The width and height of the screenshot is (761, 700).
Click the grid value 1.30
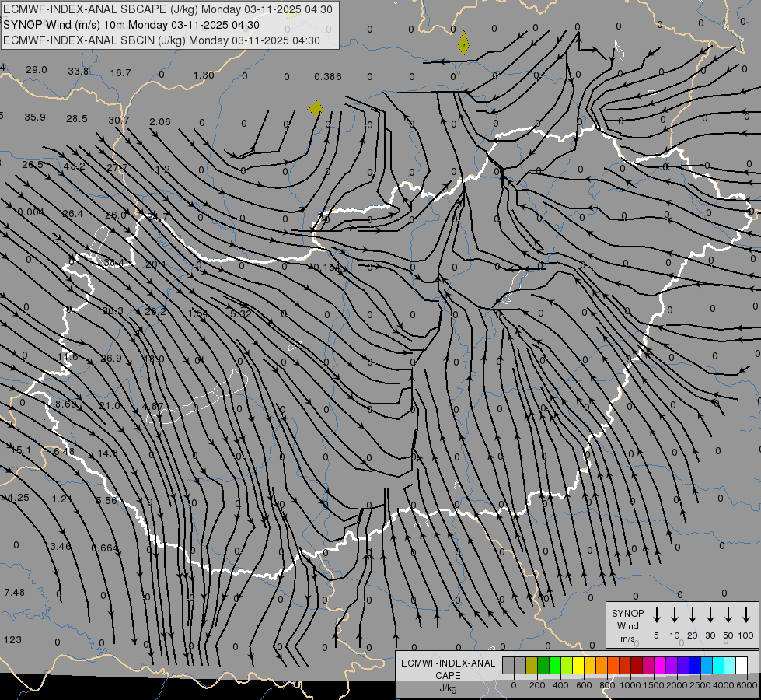coord(204,75)
